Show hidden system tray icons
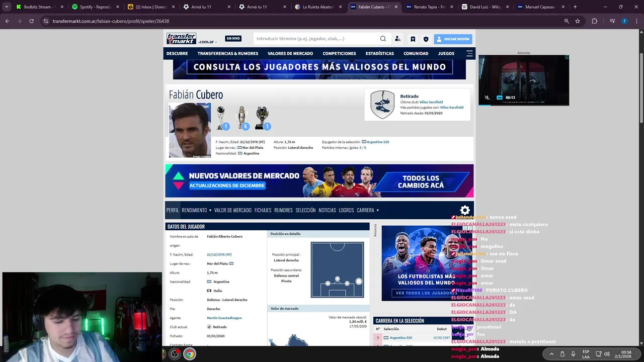Image resolution: width=644 pixels, height=362 pixels. click(x=551, y=354)
